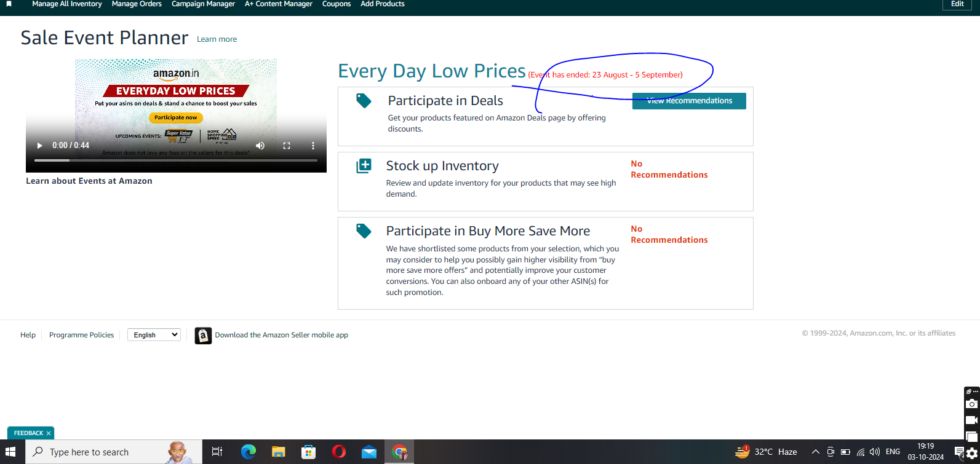Open Manage All Inventory menu
Image resolution: width=980 pixels, height=464 pixels.
click(x=67, y=4)
